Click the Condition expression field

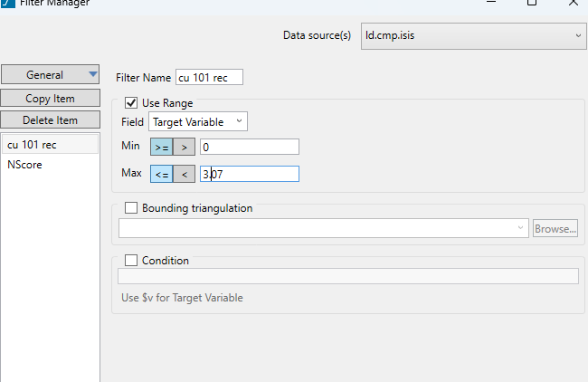(348, 276)
